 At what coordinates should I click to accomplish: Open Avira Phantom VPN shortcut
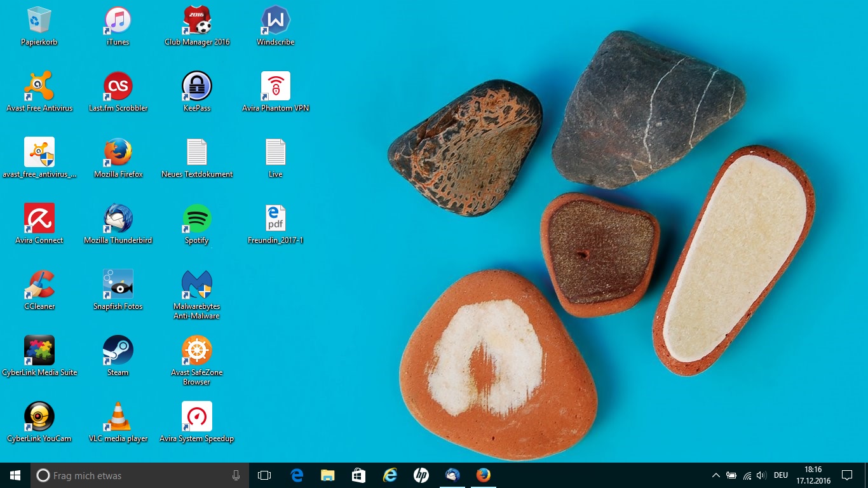[276, 92]
